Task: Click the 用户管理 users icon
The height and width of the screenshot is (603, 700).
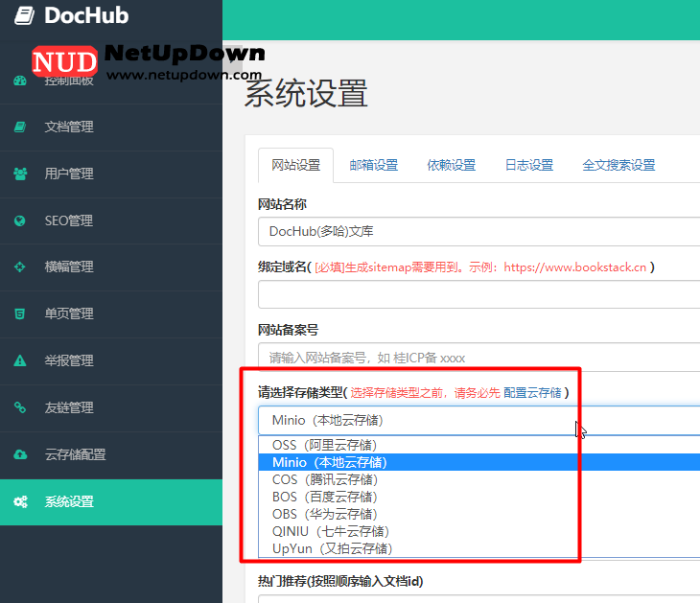Action: [20, 174]
